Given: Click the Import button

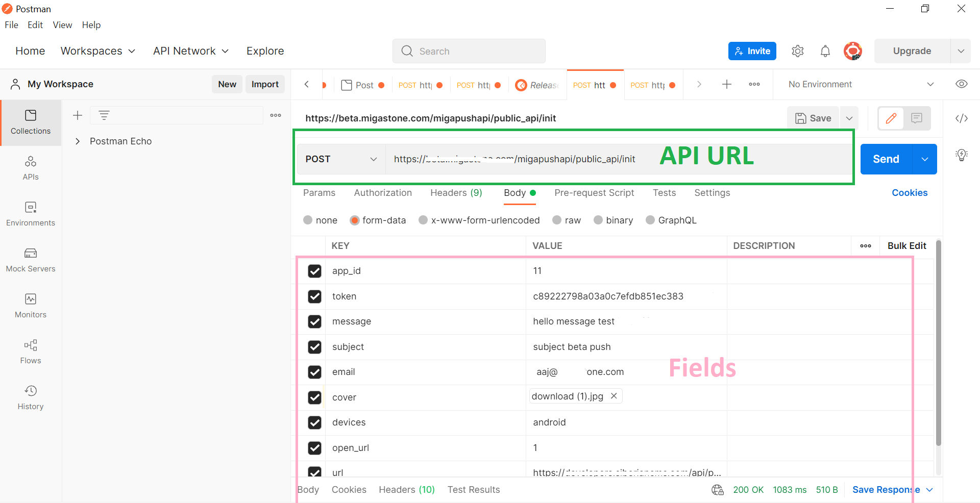Looking at the screenshot, I should click(x=265, y=84).
